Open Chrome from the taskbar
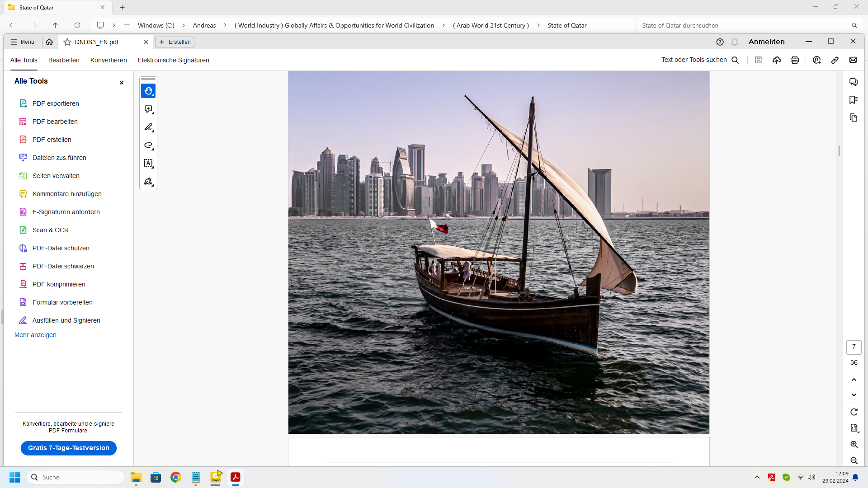This screenshot has height=488, width=868. pos(175,477)
